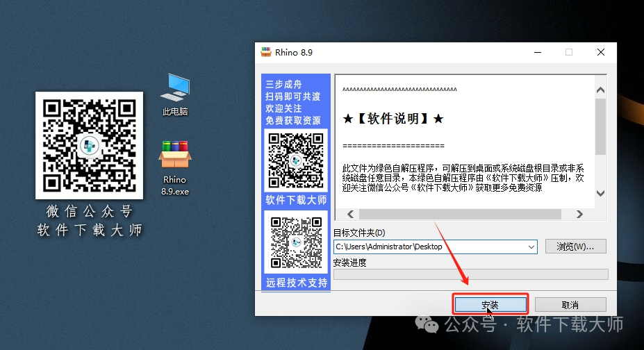
Task: Close the Rhino 8.9 installer window
Action: coord(600,52)
